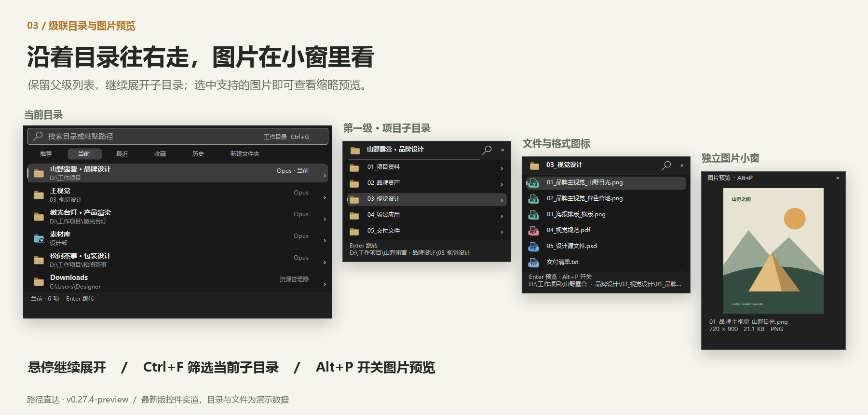Click TXT icon of 交付清单.txt
This screenshot has height=415, width=868.
point(533,263)
